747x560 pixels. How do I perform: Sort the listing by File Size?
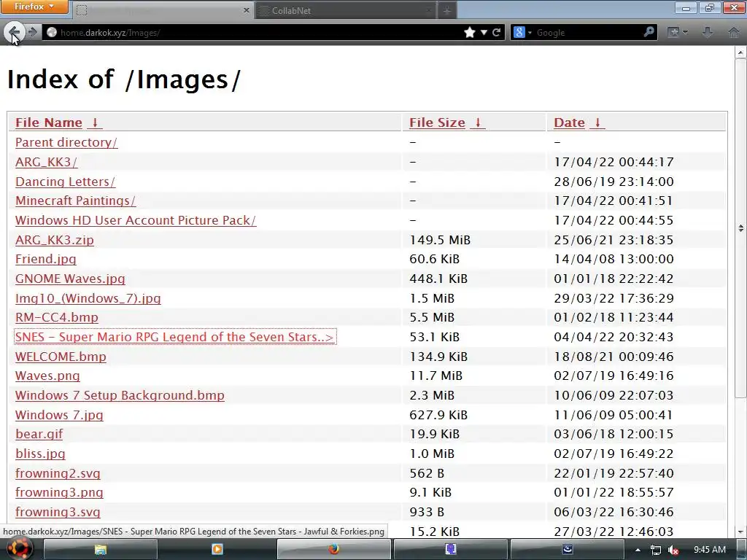click(x=438, y=122)
